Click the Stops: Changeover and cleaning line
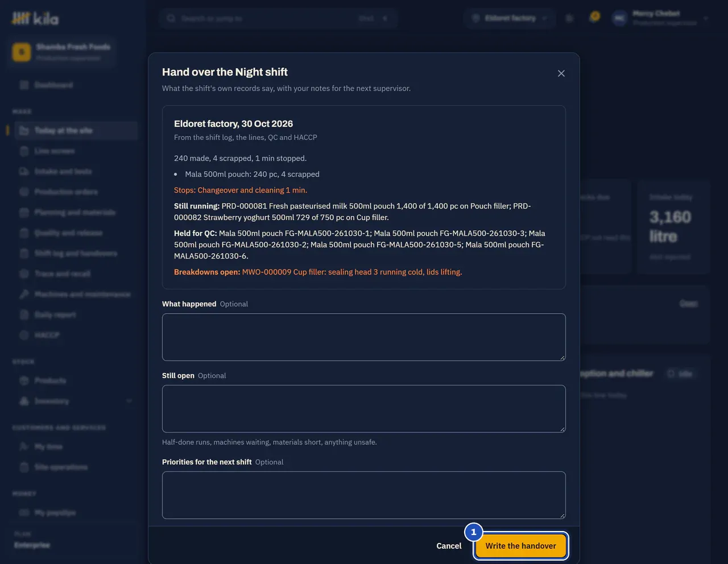 [241, 190]
